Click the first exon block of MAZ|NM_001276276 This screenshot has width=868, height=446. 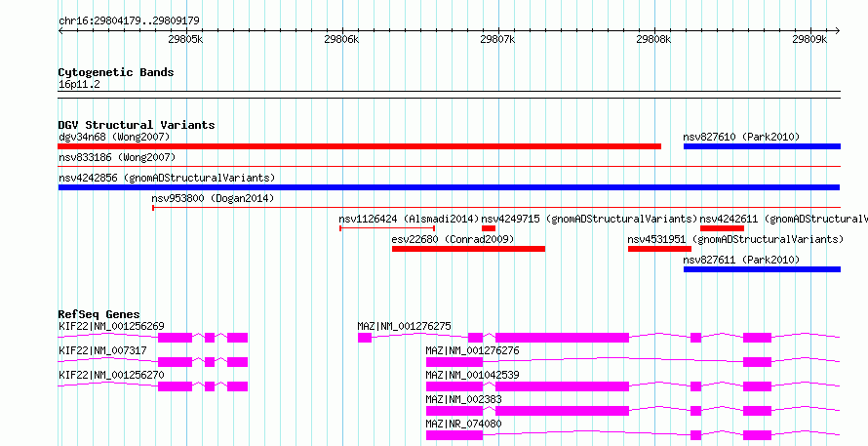tap(454, 362)
